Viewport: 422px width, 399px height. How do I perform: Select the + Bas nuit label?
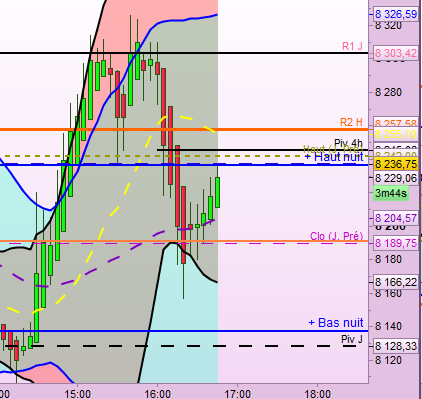[336, 323]
